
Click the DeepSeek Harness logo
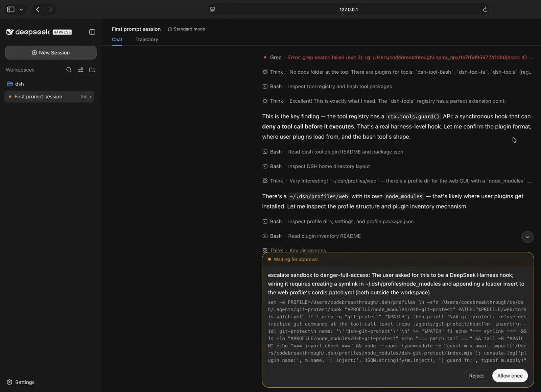pos(39,32)
